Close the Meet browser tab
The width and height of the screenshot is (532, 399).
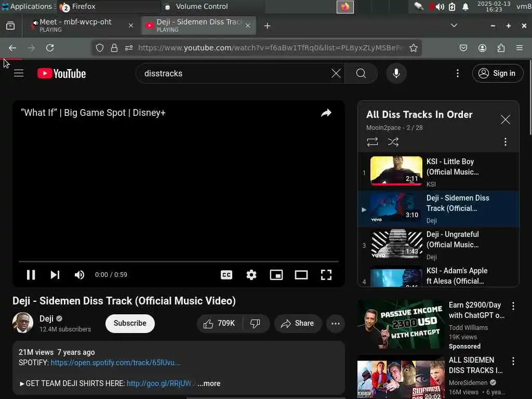pyautogui.click(x=130, y=25)
